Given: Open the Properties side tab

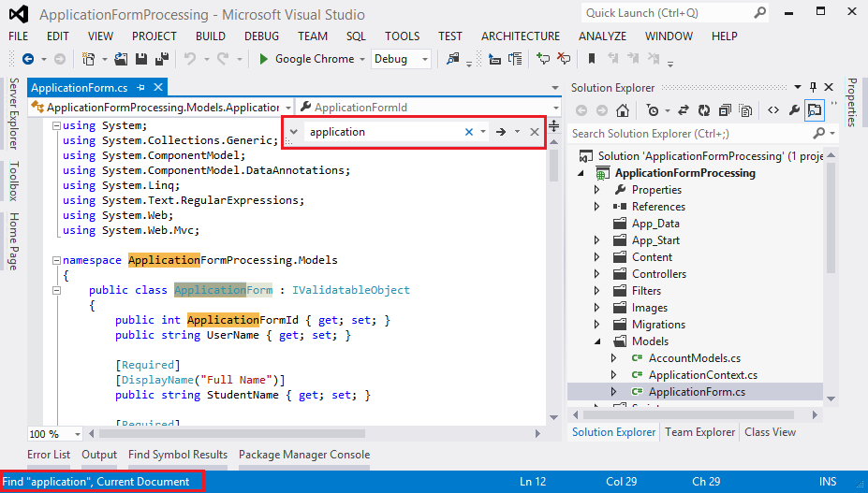Looking at the screenshot, I should [x=852, y=102].
